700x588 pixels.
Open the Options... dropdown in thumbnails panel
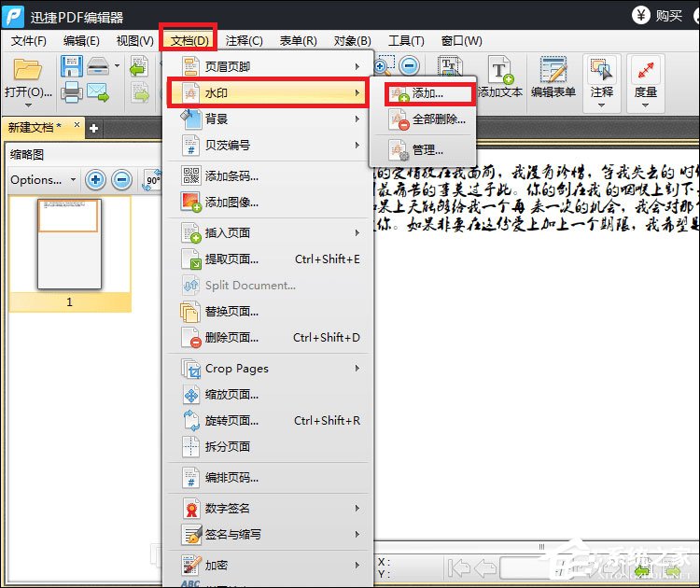click(43, 180)
